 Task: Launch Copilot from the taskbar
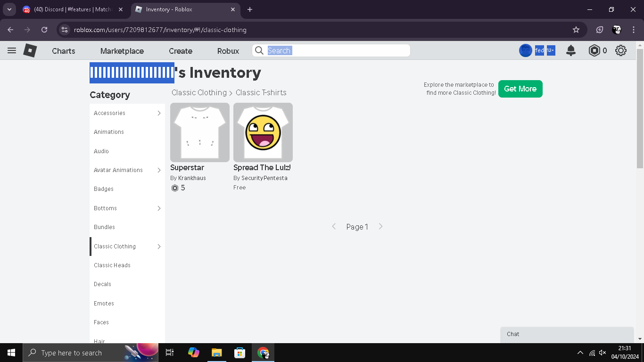coord(193,353)
